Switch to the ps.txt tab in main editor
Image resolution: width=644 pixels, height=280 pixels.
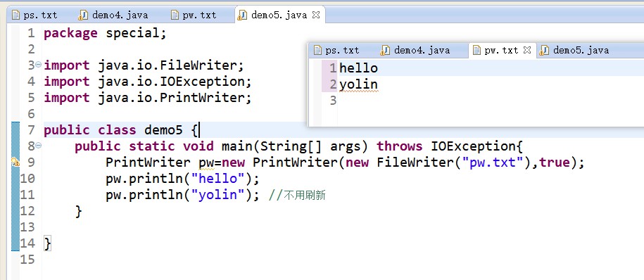pyautogui.click(x=35, y=15)
